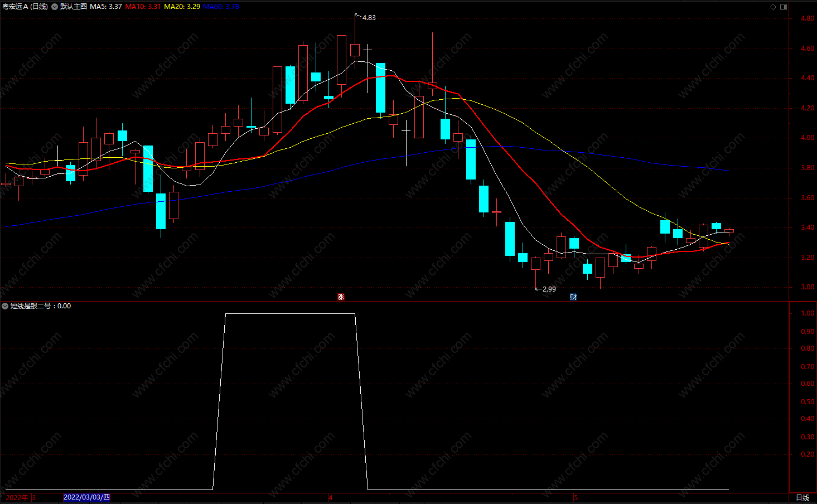817x504 pixels.
Task: Open the main chart dropdown arrow beside 默认主图
Action: pyautogui.click(x=55, y=7)
